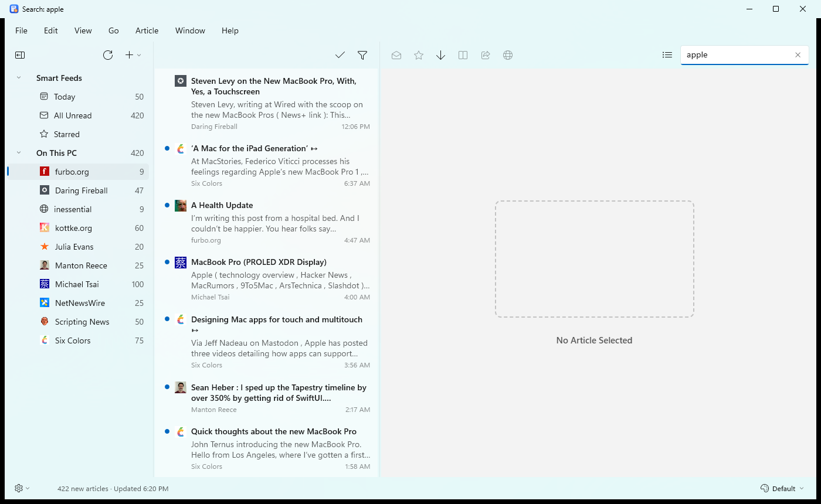Image resolution: width=821 pixels, height=504 pixels.
Task: Open in browser globe icon
Action: click(x=508, y=55)
